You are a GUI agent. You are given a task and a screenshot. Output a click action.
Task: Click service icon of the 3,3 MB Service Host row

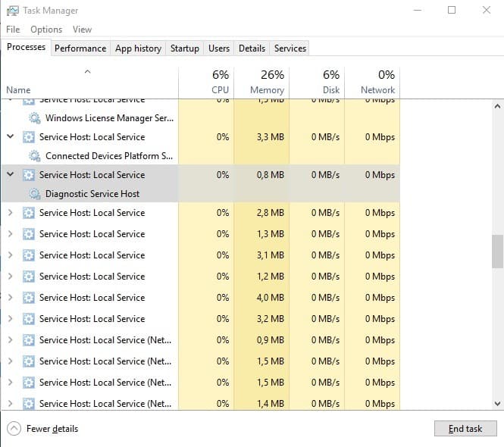pos(29,137)
